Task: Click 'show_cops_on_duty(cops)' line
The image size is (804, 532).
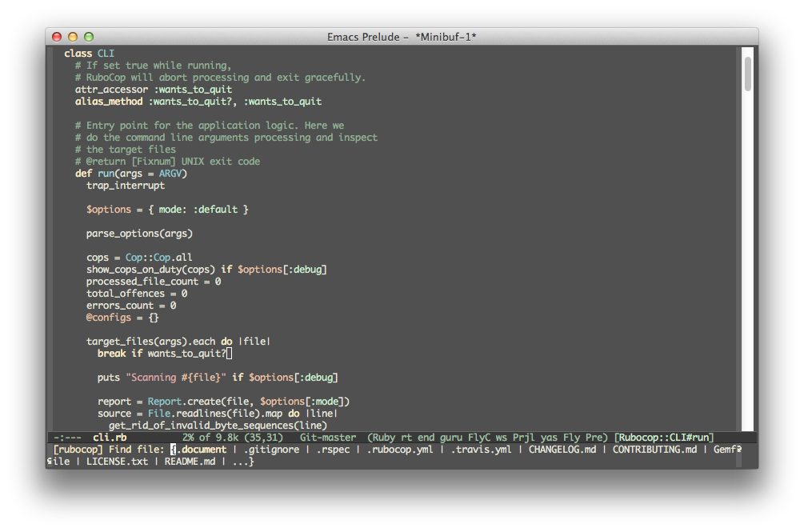Action: [206, 269]
